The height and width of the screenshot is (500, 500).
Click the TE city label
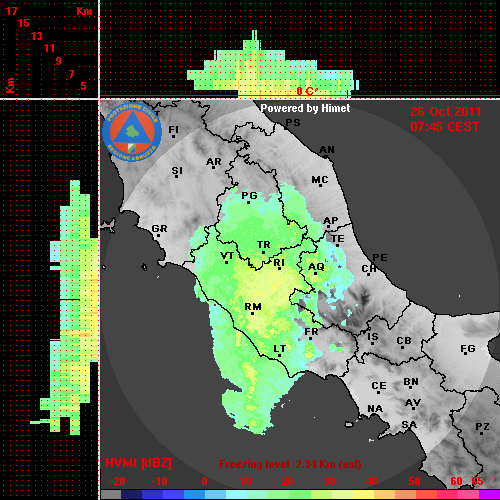click(338, 239)
